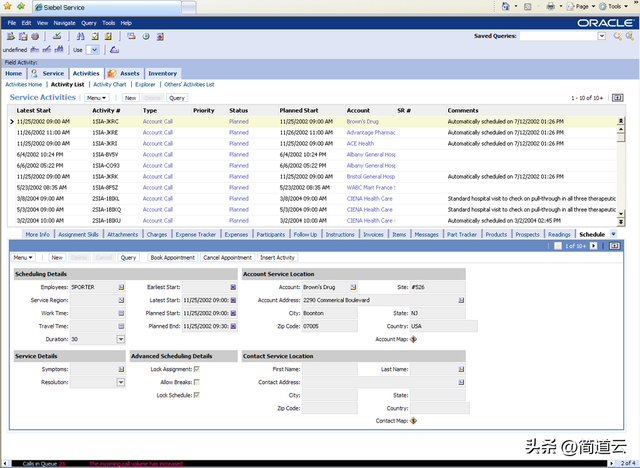Toggle Service Activities list layout icon
This screenshot has height=468, width=640.
[618, 98]
